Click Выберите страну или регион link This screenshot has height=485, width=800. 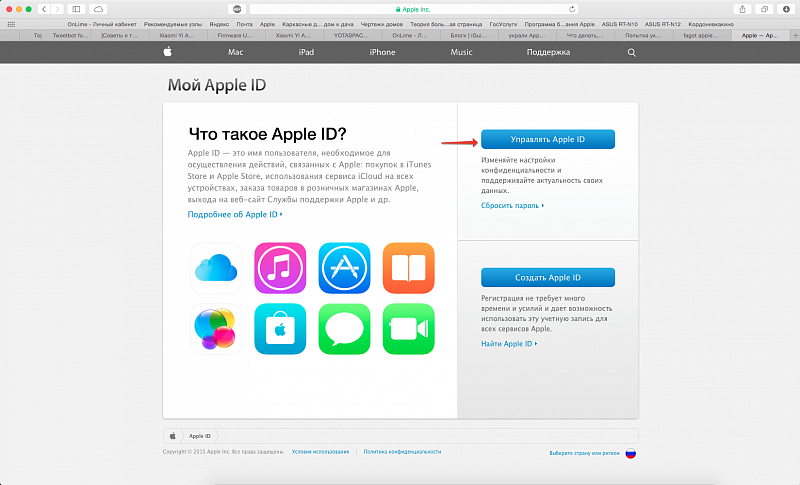(584, 453)
